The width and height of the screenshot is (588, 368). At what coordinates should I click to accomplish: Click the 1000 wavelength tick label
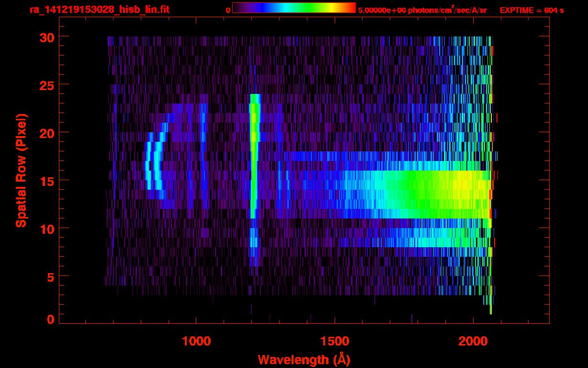coord(196,341)
